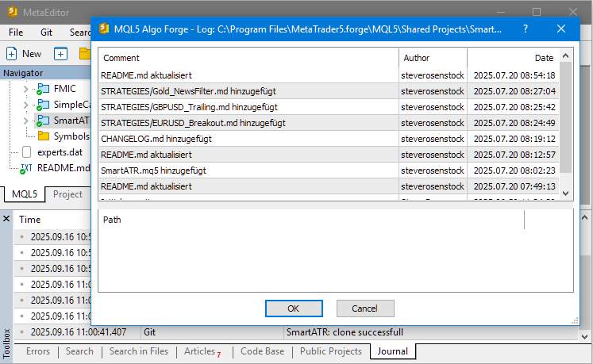The image size is (593, 364).
Task: Open the Search in Files tab
Action: pos(139,351)
